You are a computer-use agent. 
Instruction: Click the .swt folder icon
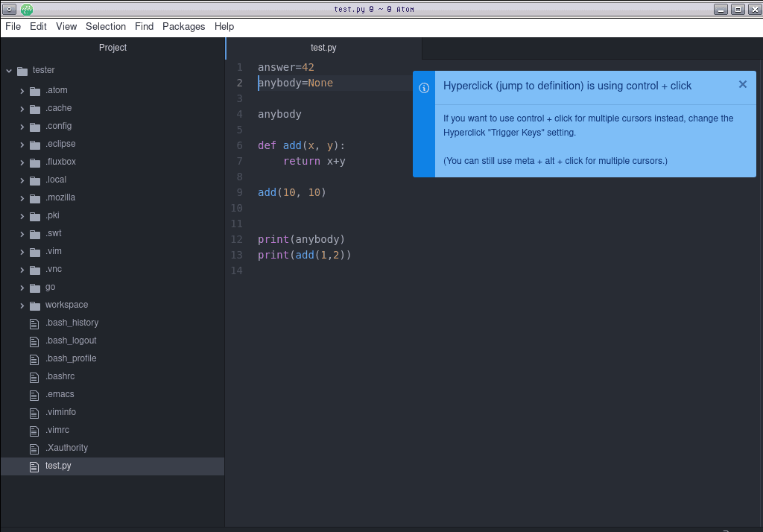click(35, 234)
